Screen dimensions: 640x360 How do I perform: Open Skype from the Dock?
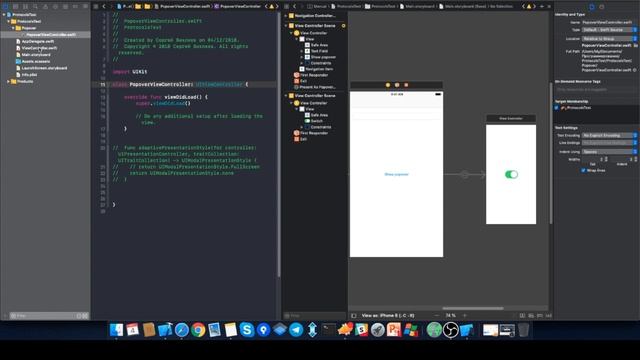(x=247, y=330)
